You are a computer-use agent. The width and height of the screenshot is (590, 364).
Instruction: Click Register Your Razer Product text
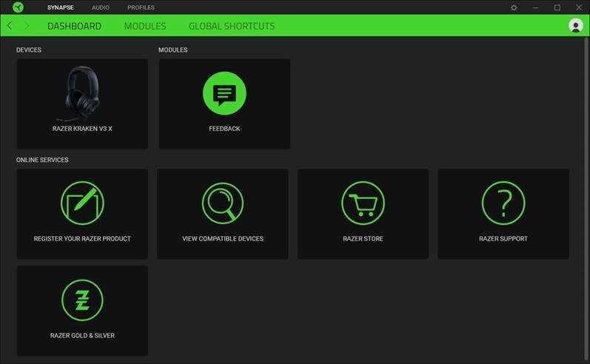pos(82,239)
